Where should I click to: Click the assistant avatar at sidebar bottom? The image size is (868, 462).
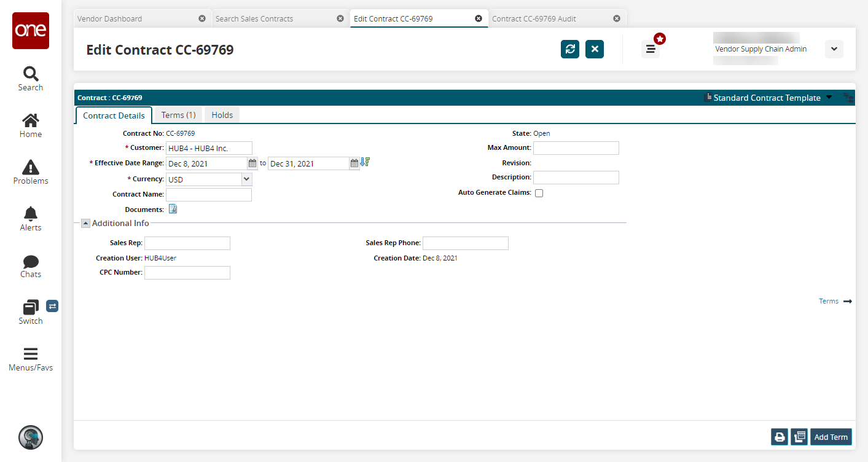[x=31, y=437]
